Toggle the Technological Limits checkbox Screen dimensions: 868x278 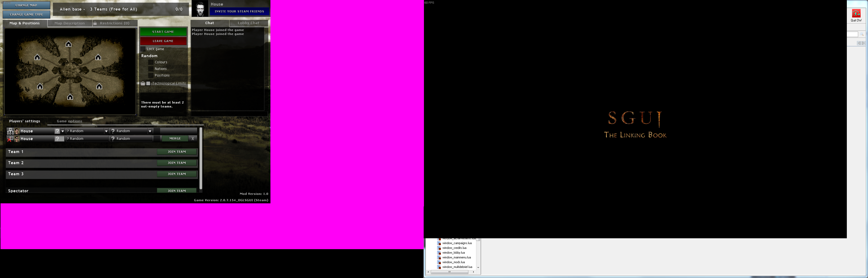[148, 83]
